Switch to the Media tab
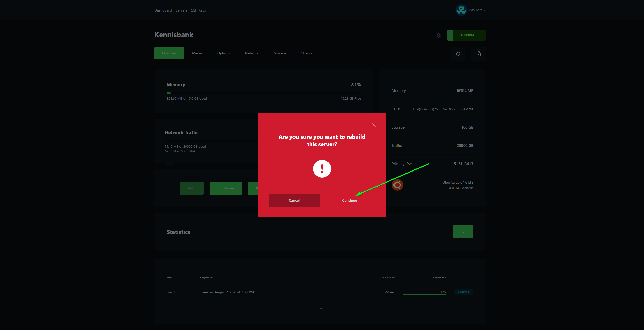644x330 pixels. click(x=197, y=53)
